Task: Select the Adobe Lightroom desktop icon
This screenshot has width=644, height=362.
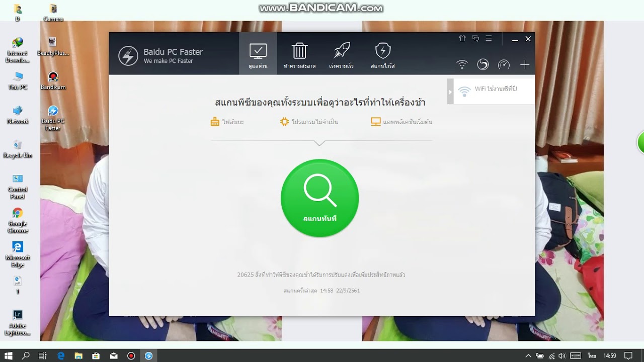Action: tap(18, 323)
